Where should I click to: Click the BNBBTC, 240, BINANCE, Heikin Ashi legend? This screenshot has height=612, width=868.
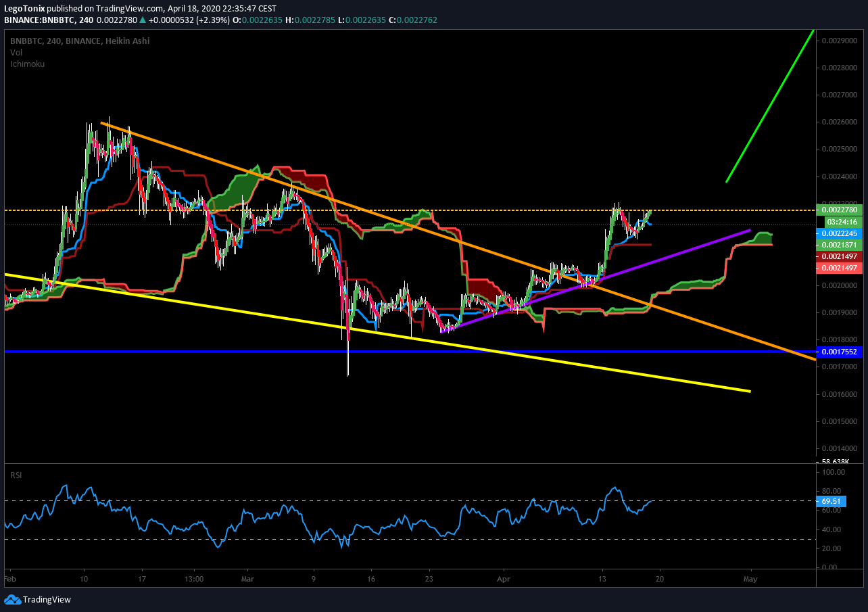tap(80, 41)
